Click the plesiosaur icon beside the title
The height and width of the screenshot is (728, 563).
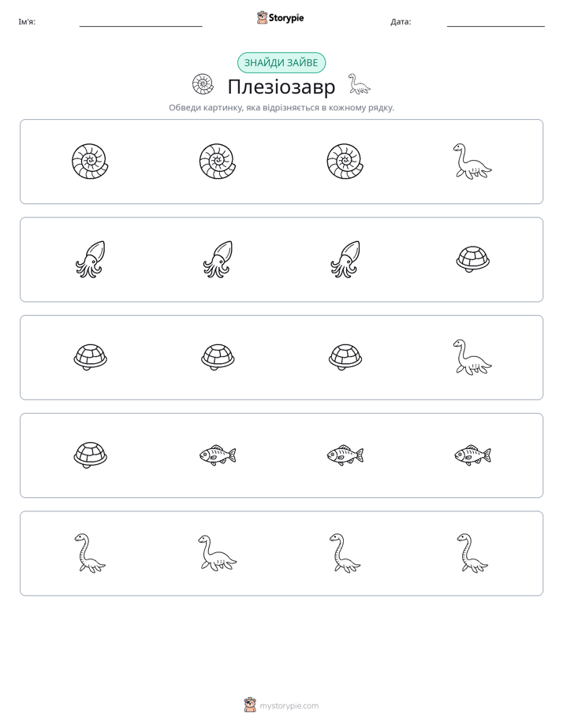click(x=359, y=84)
